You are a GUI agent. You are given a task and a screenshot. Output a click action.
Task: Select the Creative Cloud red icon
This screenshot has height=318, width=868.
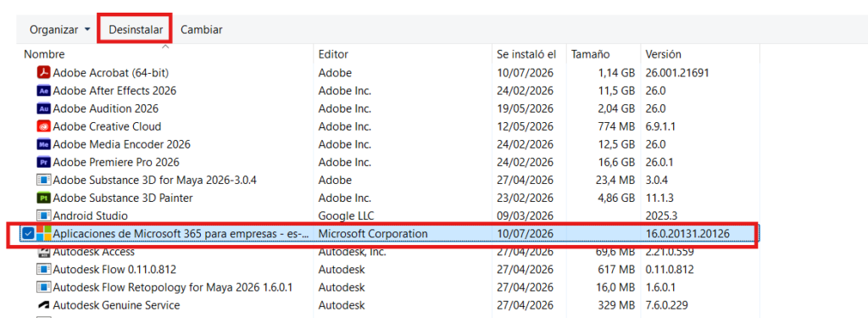point(44,126)
